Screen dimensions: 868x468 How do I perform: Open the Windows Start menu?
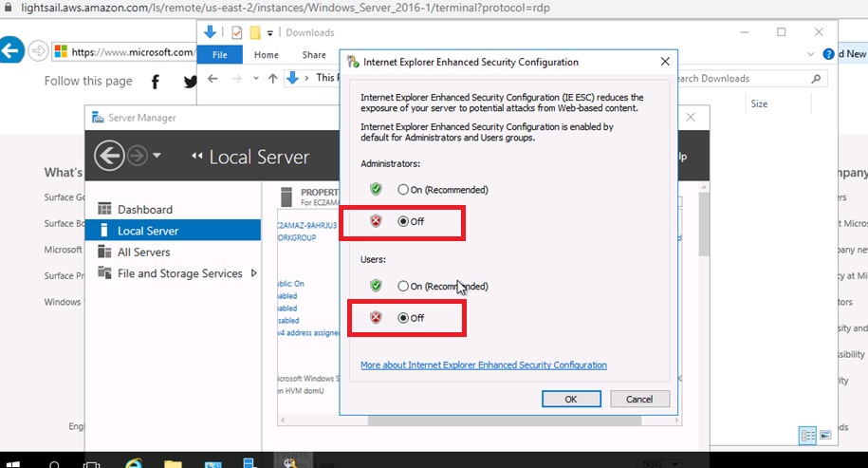(12, 464)
